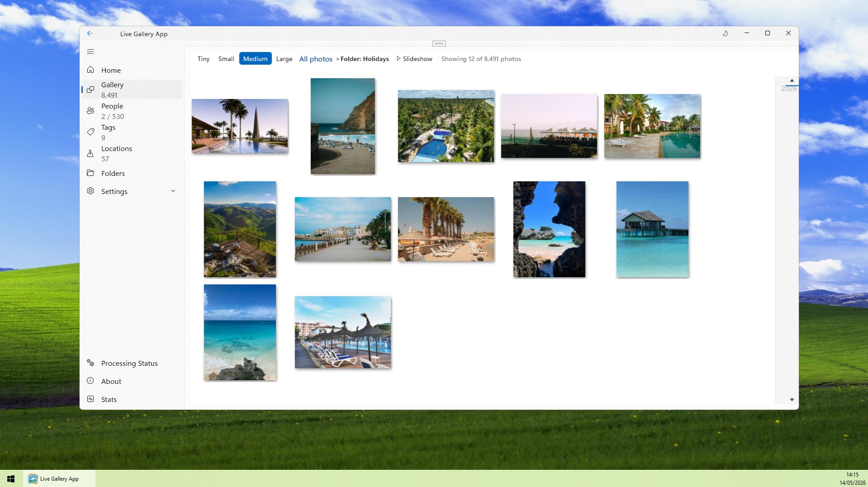Click the Settings gear icon
This screenshot has width=868, height=487.
coord(90,191)
